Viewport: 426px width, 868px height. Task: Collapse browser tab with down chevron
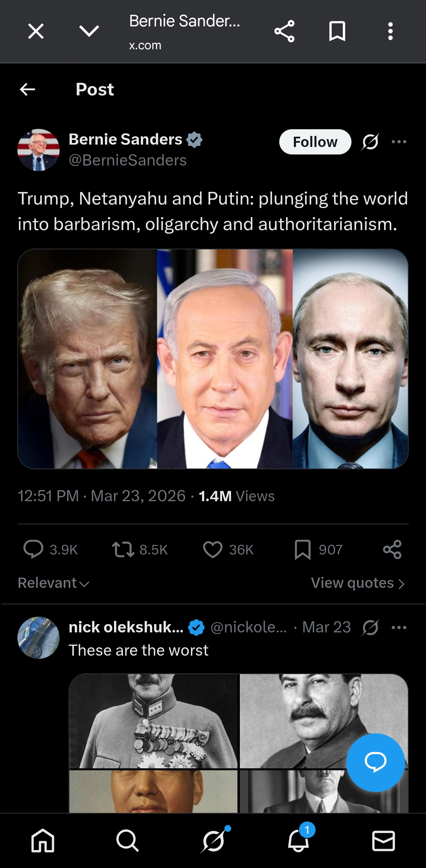[89, 31]
